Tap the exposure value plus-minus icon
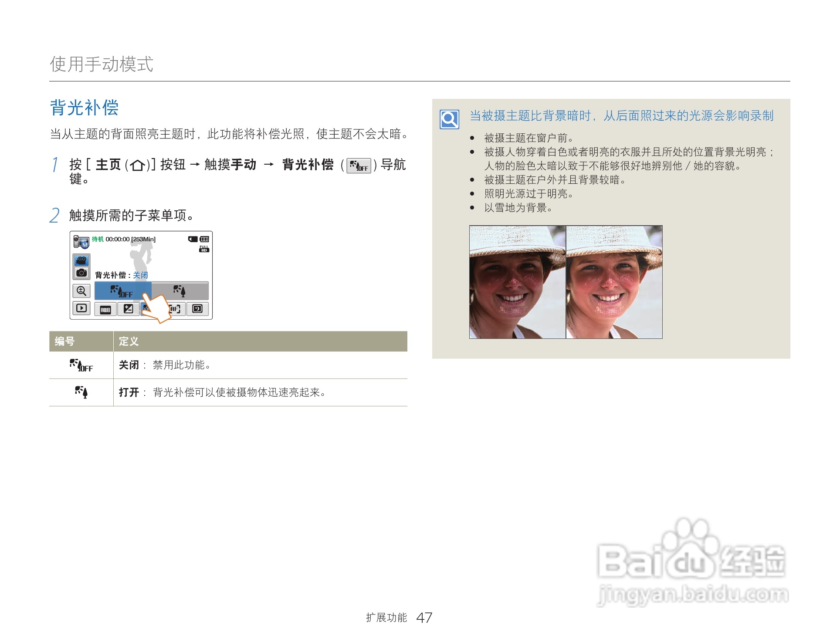 (129, 309)
